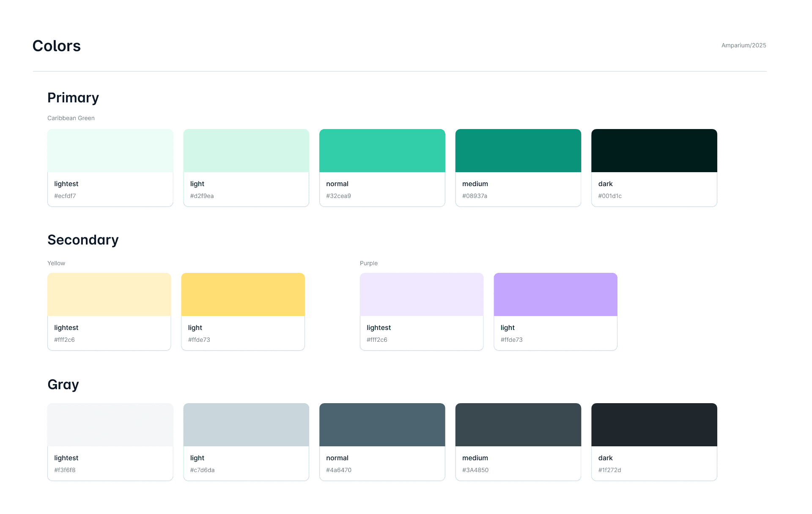
Task: Select the Primary dark swatch #001d1c
Action: point(654,151)
